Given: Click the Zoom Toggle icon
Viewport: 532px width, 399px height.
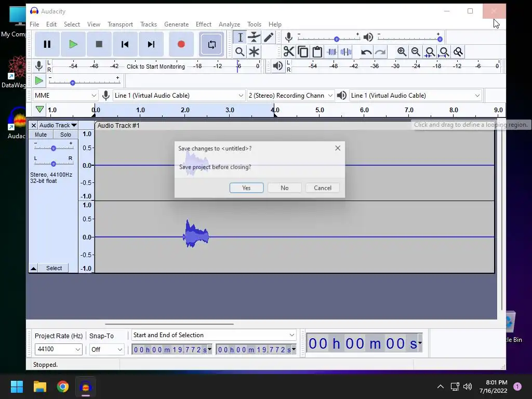Looking at the screenshot, I should [x=458, y=52].
